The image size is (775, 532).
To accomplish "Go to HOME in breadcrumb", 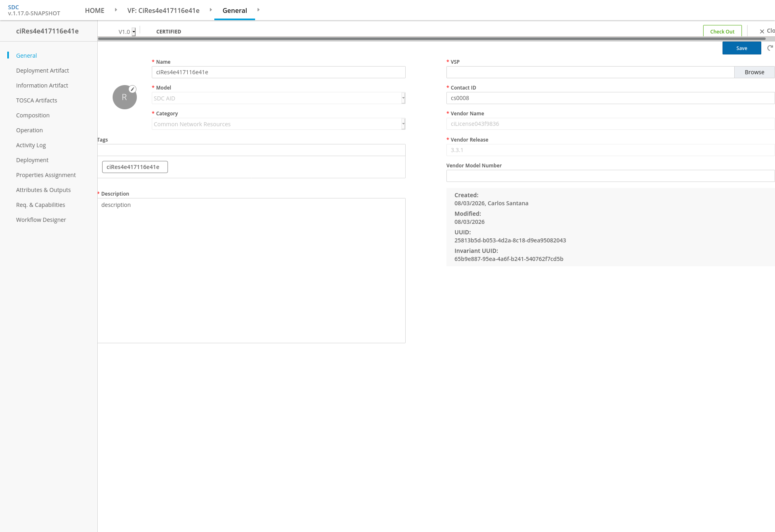I will pos(94,10).
